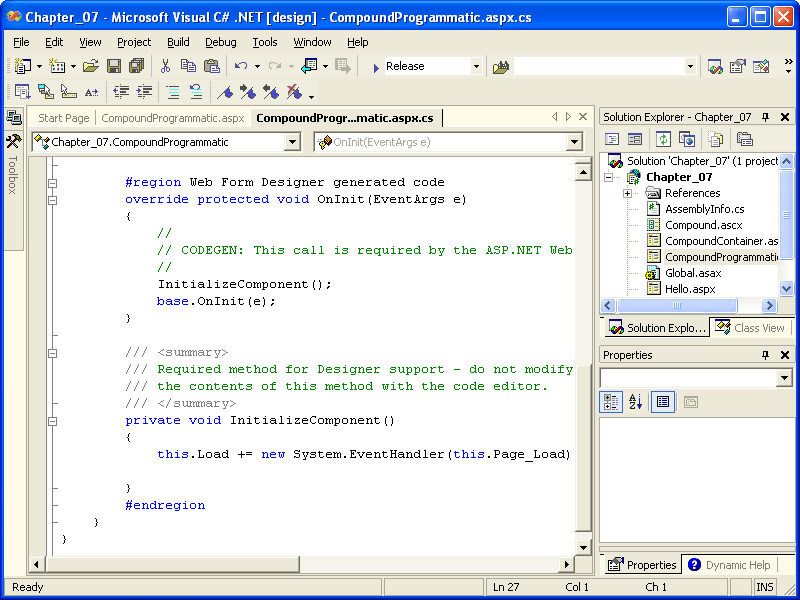This screenshot has height=600, width=800.
Task: Toggle Categorized view in Properties panel
Action: pos(611,402)
